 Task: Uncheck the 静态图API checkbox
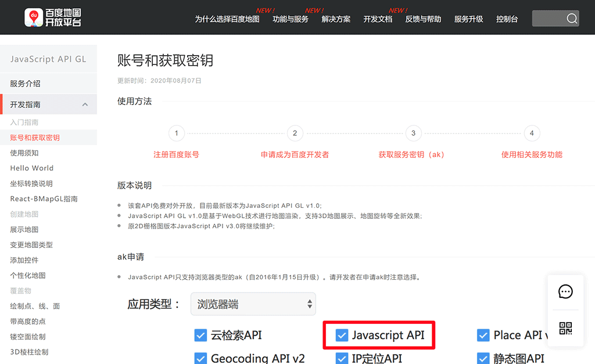click(x=483, y=358)
